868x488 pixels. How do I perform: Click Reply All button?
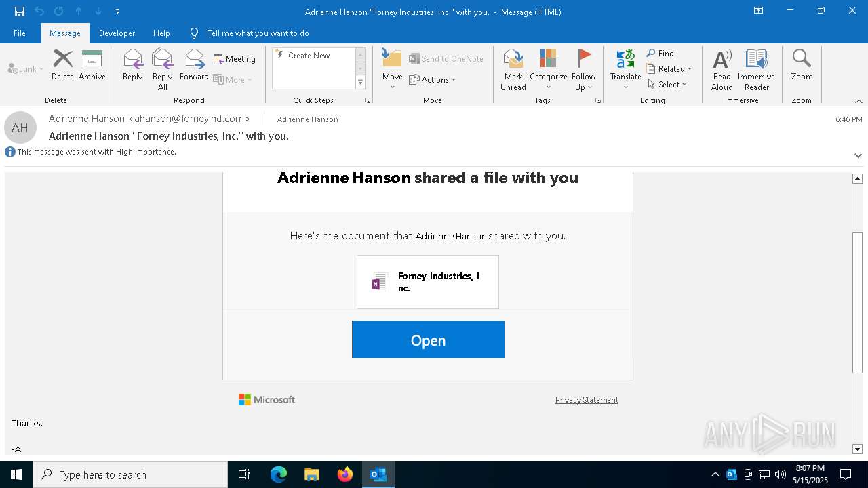[163, 69]
